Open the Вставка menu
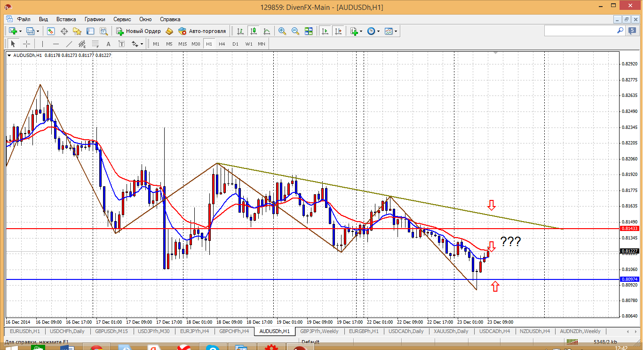Screen dimensions: 644x350 point(66,19)
